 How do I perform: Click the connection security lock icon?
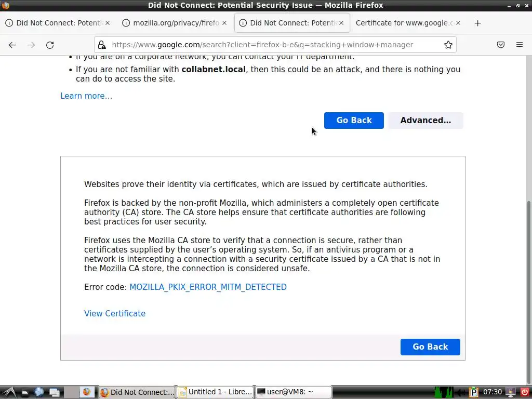(x=102, y=45)
